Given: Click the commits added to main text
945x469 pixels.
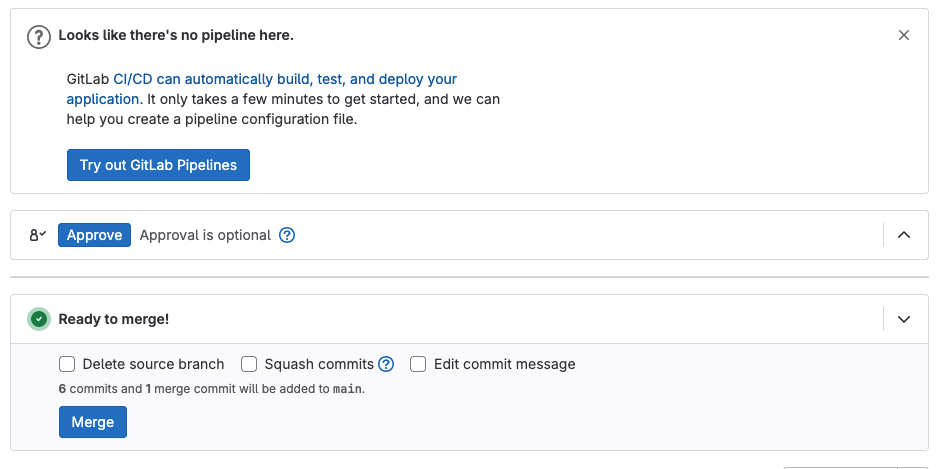Looking at the screenshot, I should click(x=212, y=389).
